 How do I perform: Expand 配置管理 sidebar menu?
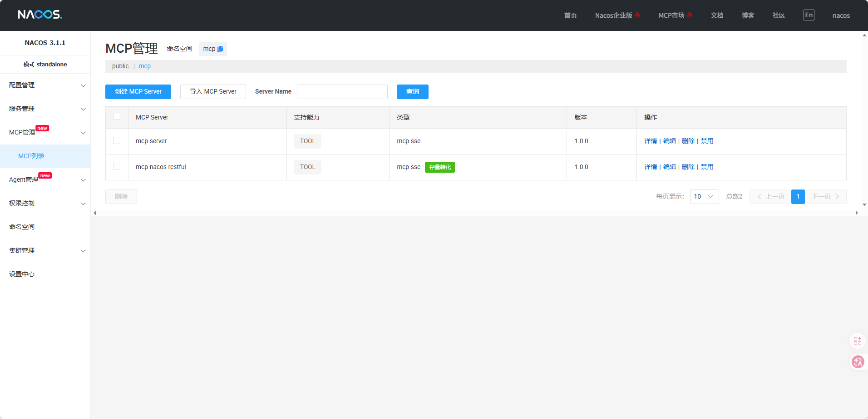pyautogui.click(x=45, y=85)
